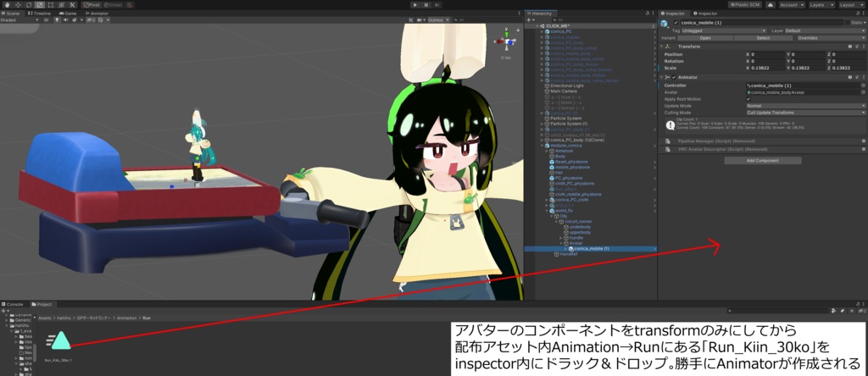868x376 pixels.
Task: Open the cloud services icon
Action: [x=770, y=4]
